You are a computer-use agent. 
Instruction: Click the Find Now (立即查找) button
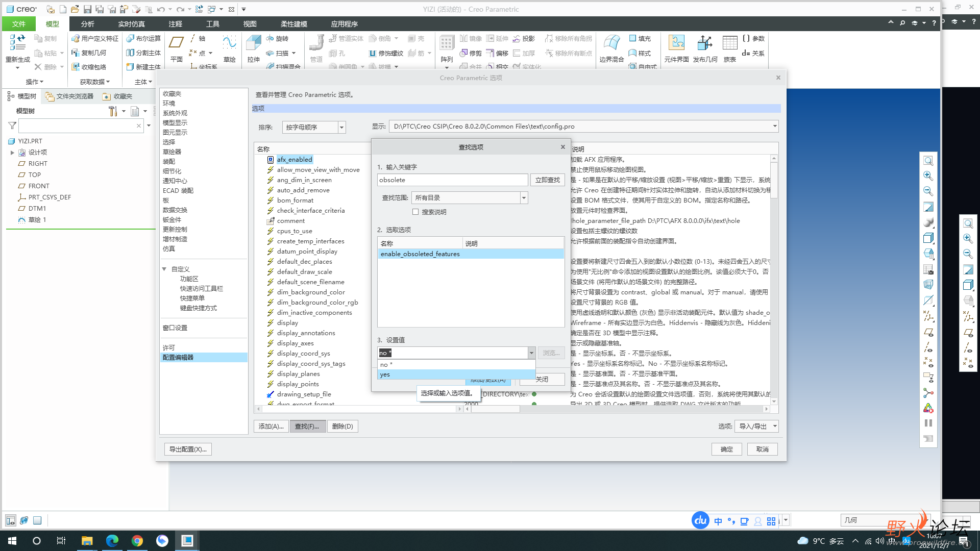tap(548, 180)
